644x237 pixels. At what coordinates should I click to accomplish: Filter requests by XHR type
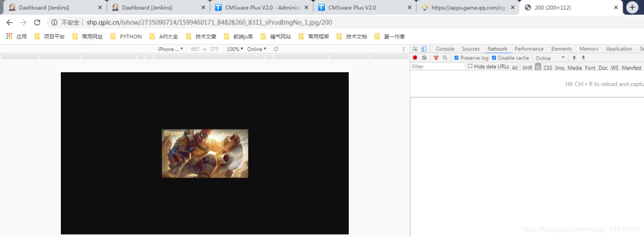point(527,67)
